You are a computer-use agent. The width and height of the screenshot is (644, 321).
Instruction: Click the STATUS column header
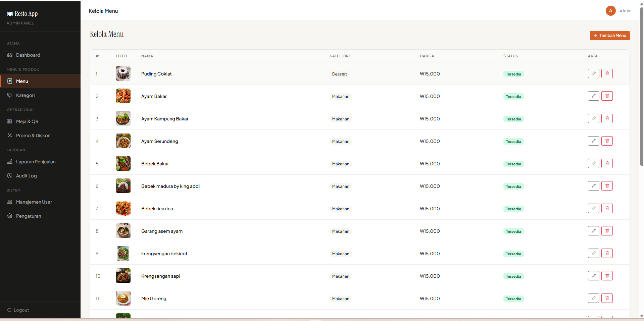[510, 56]
